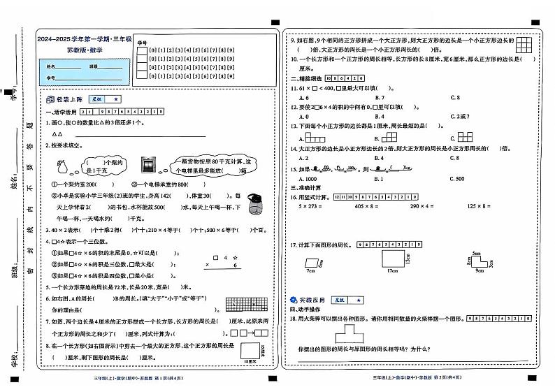Click the heading 三、准确计算
The height and width of the screenshot is (392, 555).
[x=306, y=188]
